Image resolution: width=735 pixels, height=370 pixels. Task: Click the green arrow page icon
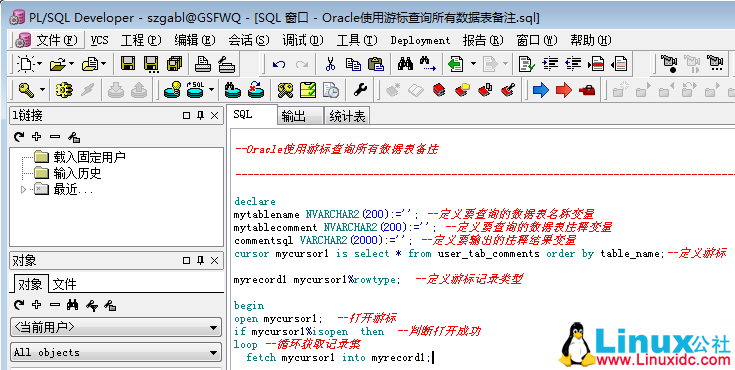coord(456,64)
